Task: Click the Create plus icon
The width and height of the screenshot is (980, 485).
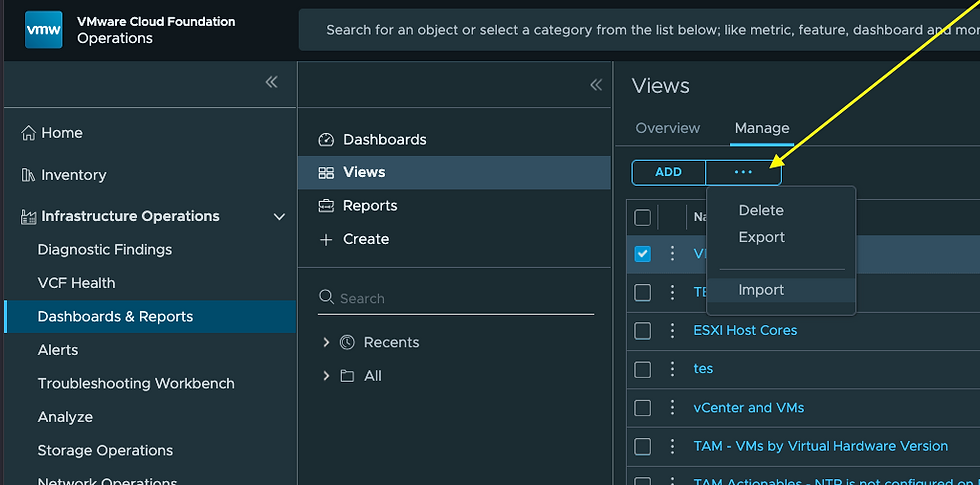Action: coord(326,240)
